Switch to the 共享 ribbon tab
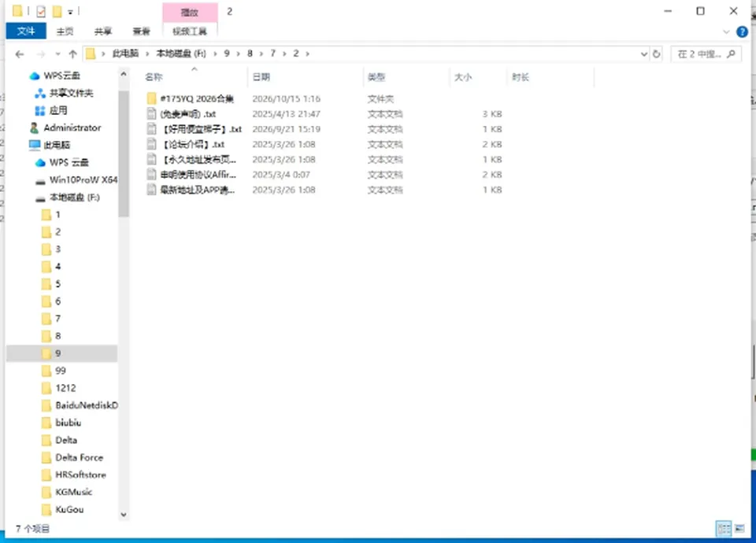The height and width of the screenshot is (543, 756). tap(102, 31)
